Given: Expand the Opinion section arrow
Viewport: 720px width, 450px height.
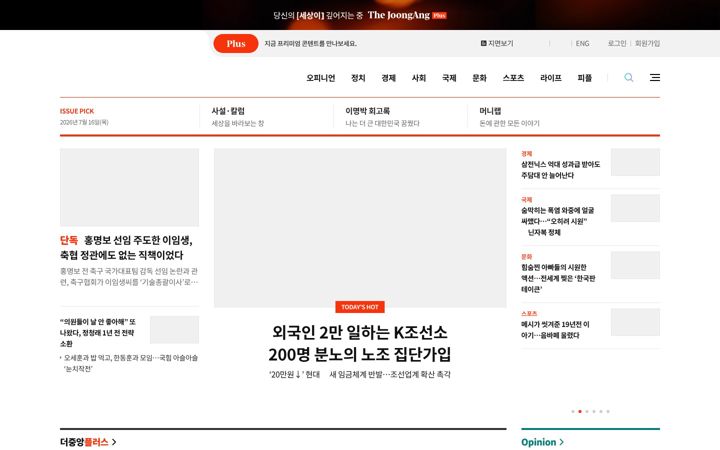Looking at the screenshot, I should click(x=561, y=442).
